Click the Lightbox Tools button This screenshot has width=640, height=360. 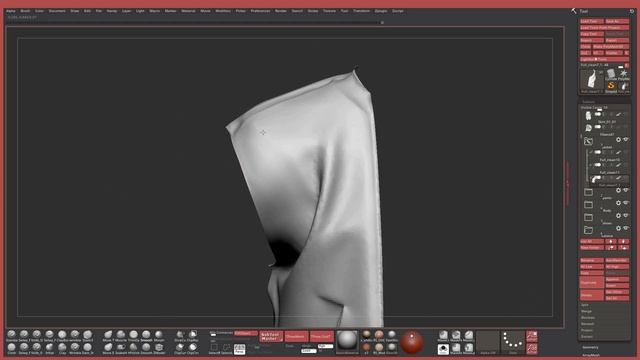[x=604, y=59]
